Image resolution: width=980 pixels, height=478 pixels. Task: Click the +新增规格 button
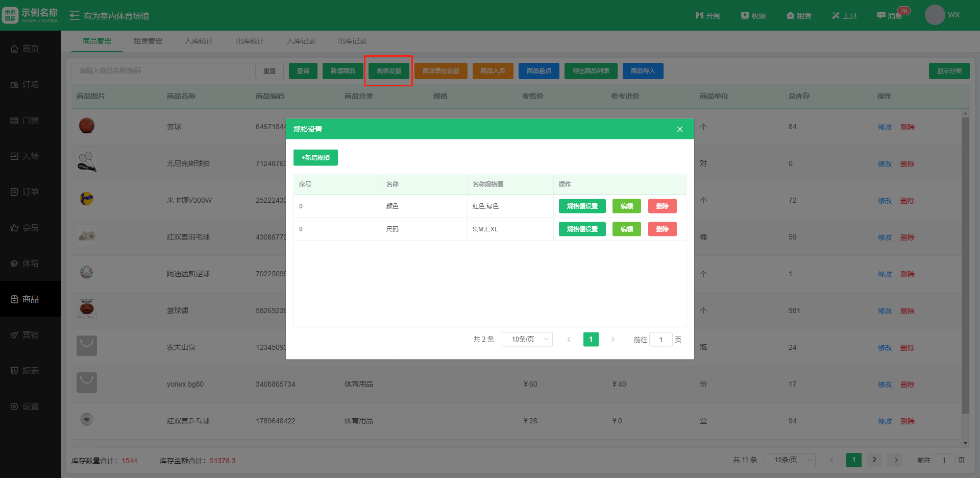[315, 157]
